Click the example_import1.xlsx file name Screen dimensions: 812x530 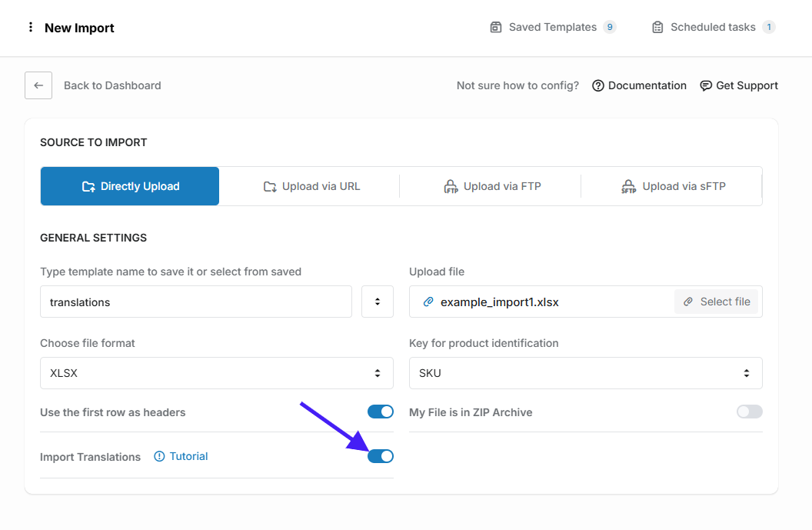499,302
